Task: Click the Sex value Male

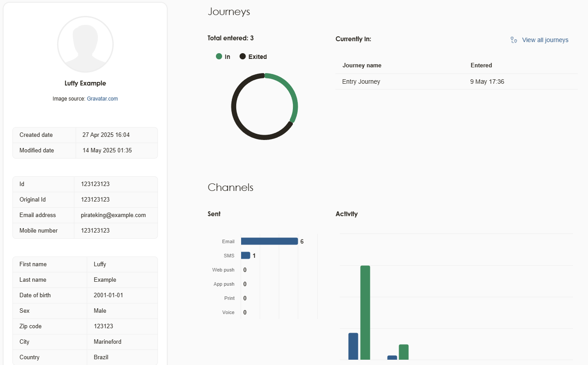Action: click(x=100, y=311)
